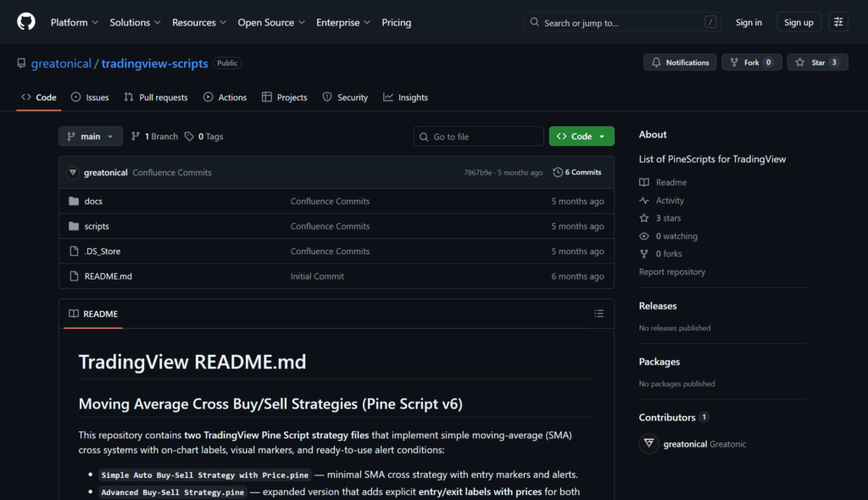Switch to the Issues tab
868x500 pixels.
(90, 97)
